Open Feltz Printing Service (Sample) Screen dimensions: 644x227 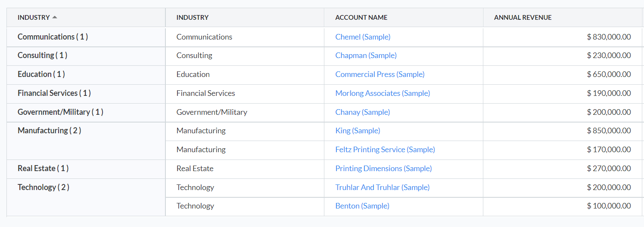385,150
